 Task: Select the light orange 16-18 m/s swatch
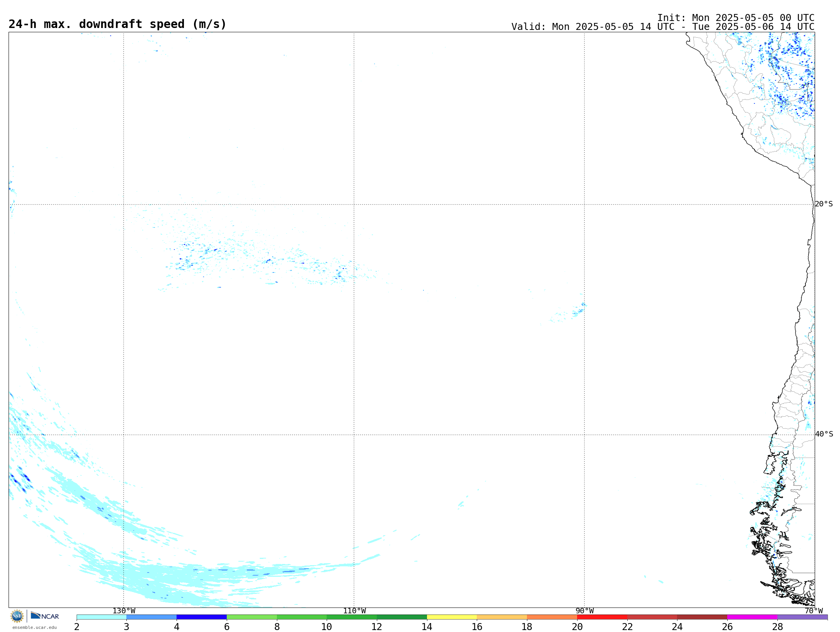502,617
